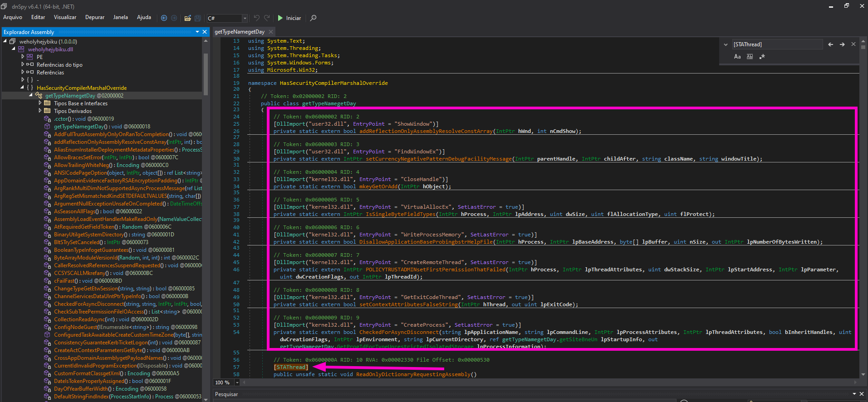Screen dimensions: 868x402
Task: Open an assembly with the folder icon
Action: coord(187,18)
